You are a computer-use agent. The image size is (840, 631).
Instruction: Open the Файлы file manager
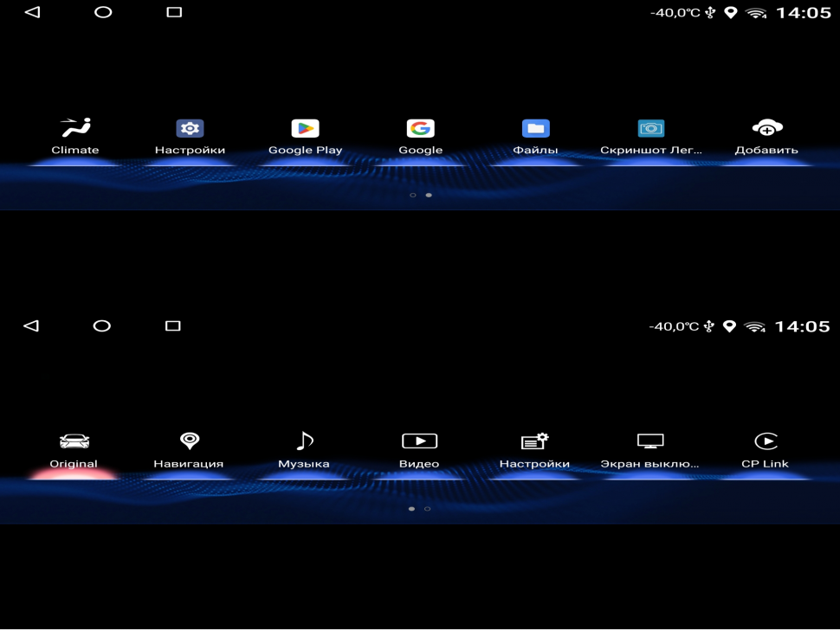click(x=536, y=129)
